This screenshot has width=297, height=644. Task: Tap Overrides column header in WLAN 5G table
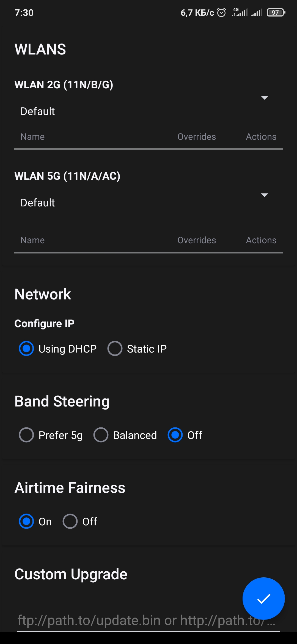tap(197, 240)
